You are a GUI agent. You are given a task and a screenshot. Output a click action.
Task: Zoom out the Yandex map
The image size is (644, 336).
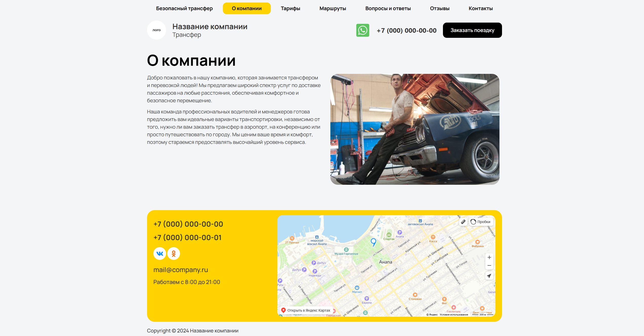[x=489, y=265]
